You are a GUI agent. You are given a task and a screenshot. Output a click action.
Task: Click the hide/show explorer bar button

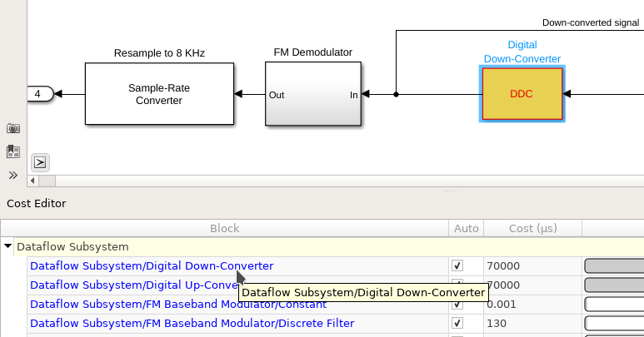pyautogui.click(x=40, y=163)
